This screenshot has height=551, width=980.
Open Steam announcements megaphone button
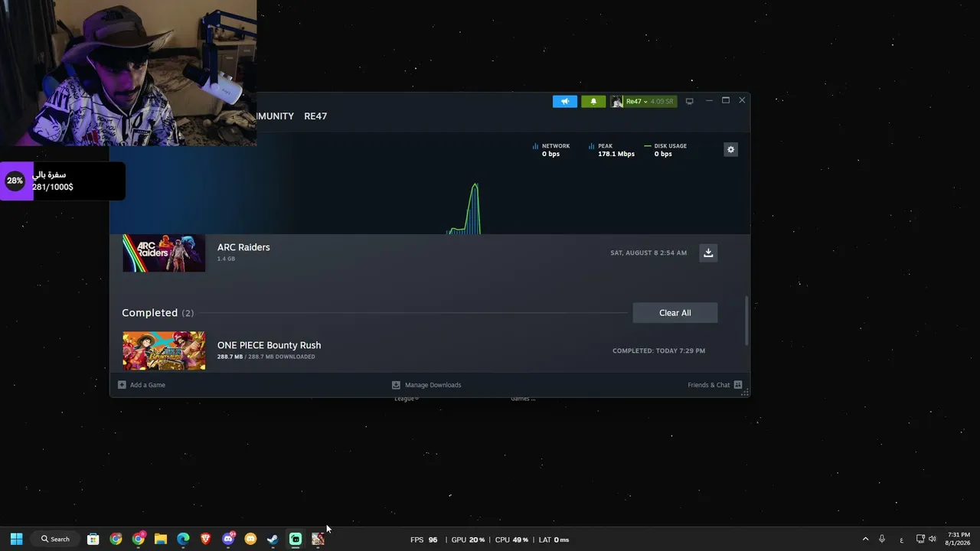pos(565,102)
